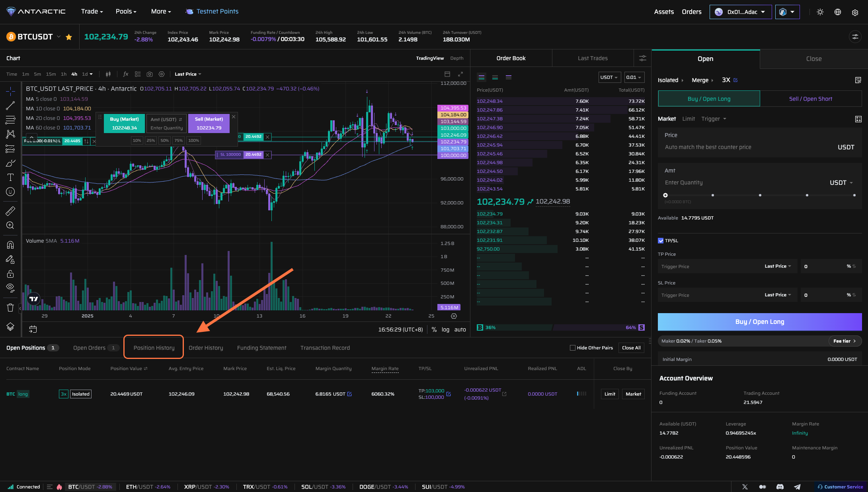Switch to Position History tab
The width and height of the screenshot is (868, 492).
click(x=154, y=348)
